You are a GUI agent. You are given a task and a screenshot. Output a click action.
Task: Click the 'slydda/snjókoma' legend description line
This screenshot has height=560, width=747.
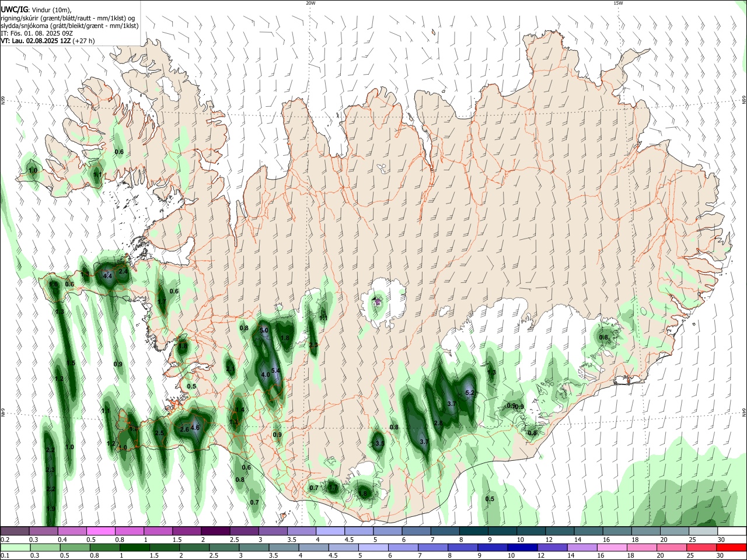point(69,26)
